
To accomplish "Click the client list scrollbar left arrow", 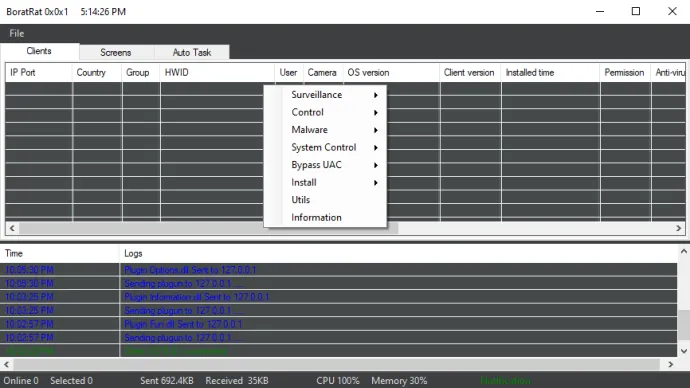I will click(12, 228).
